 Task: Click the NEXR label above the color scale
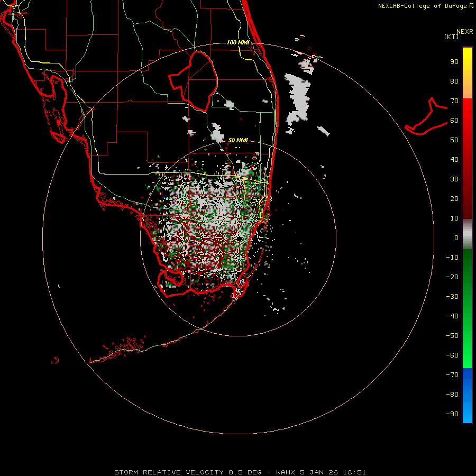[x=464, y=32]
